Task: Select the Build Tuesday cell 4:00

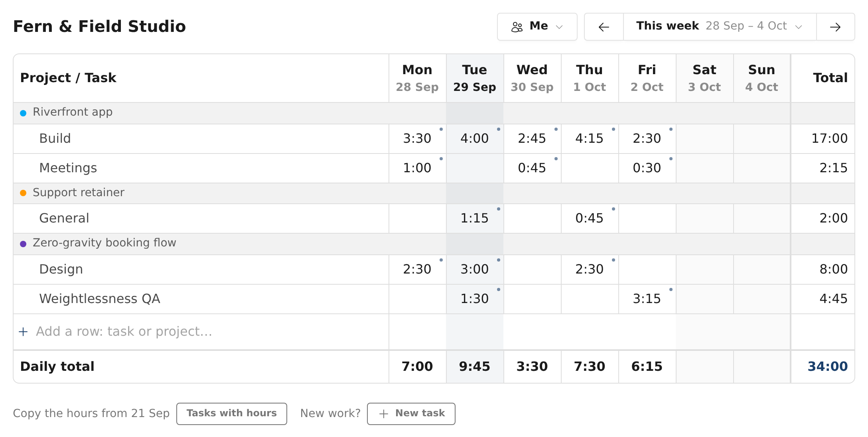Action: [475, 139]
